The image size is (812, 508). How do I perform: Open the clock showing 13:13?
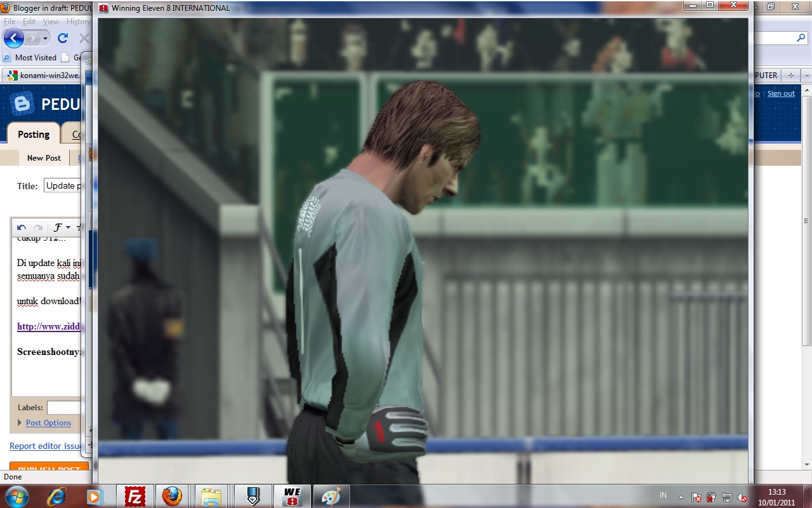pyautogui.click(x=777, y=497)
